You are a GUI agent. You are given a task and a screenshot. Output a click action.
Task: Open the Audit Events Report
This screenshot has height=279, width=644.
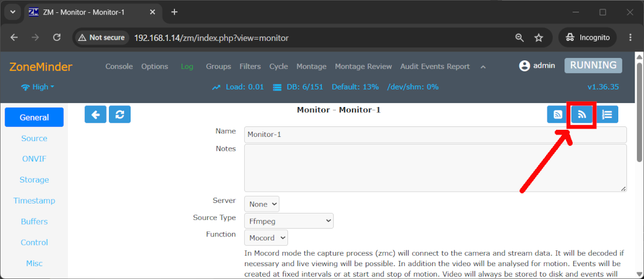coord(435,67)
